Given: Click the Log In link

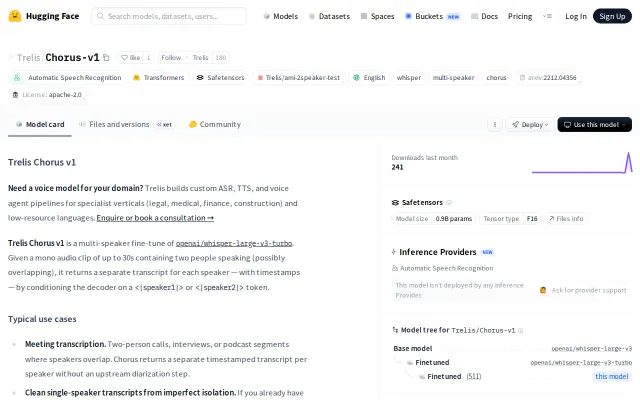Looking at the screenshot, I should tap(576, 16).
